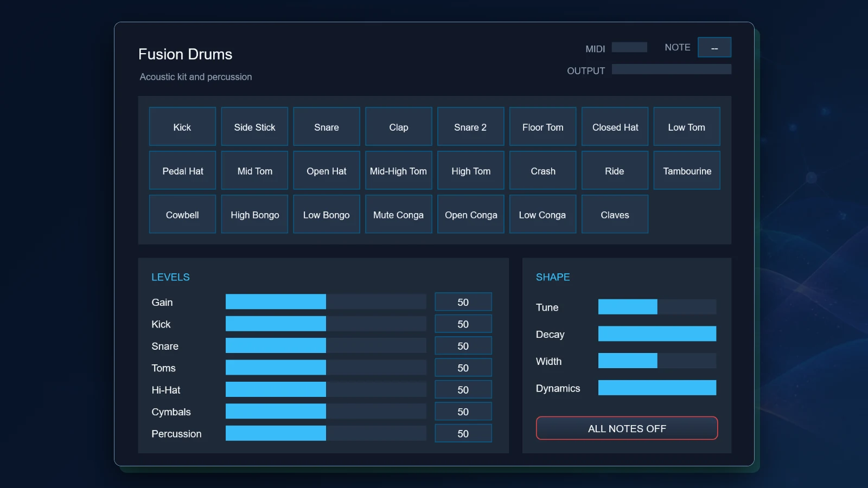
Task: Play the Mid-High Tom pad
Action: [399, 170]
